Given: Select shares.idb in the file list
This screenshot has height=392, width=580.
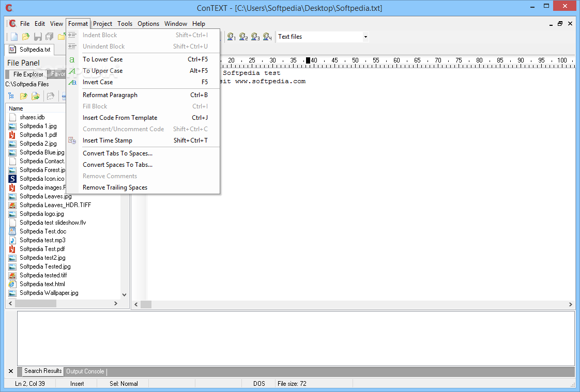Looking at the screenshot, I should click(x=32, y=117).
